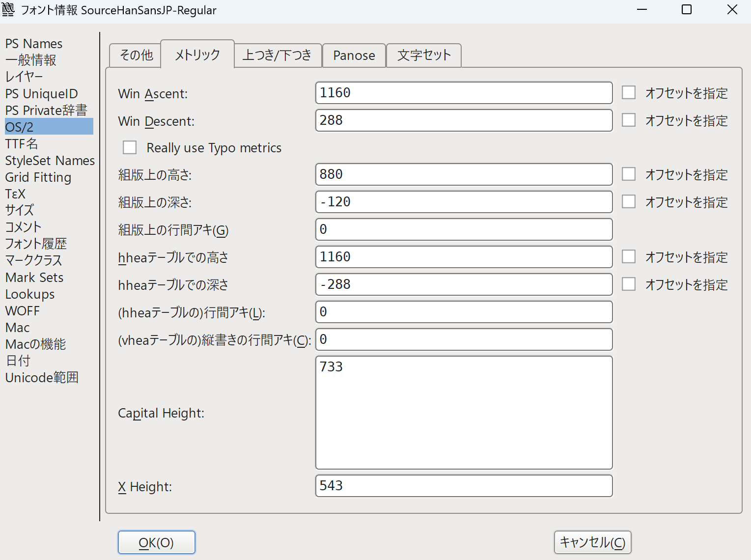Screen dimensions: 751x560
Task: Select the Grid Fitting entry
Action: click(38, 177)
